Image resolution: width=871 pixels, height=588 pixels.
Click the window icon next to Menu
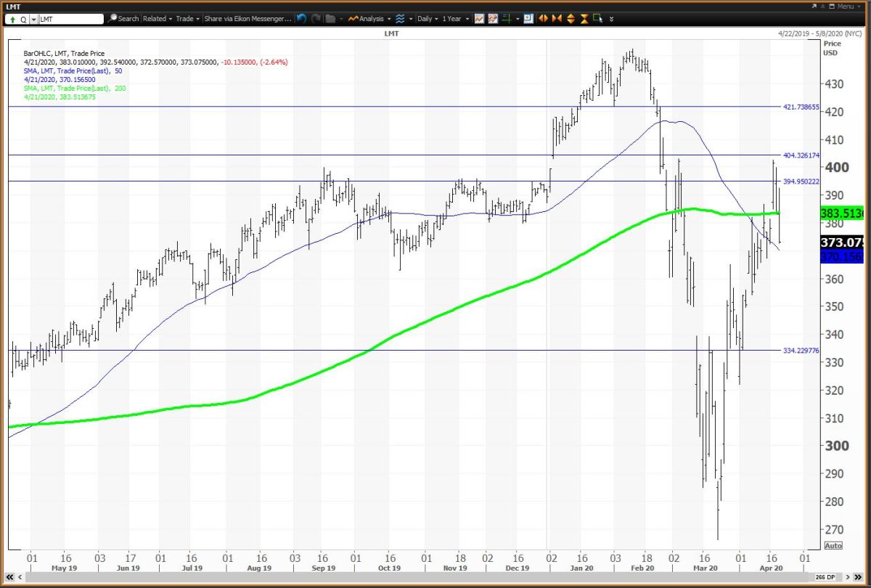pos(832,7)
